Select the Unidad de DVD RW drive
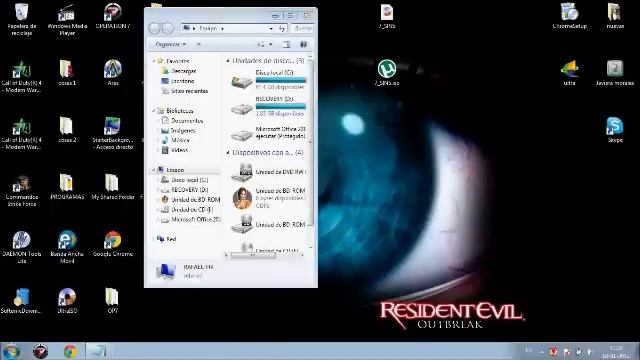The width and height of the screenshot is (640, 360). pyautogui.click(x=269, y=173)
